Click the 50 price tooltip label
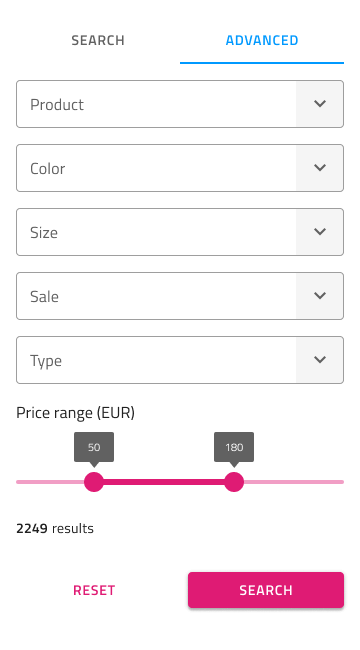 tap(94, 447)
